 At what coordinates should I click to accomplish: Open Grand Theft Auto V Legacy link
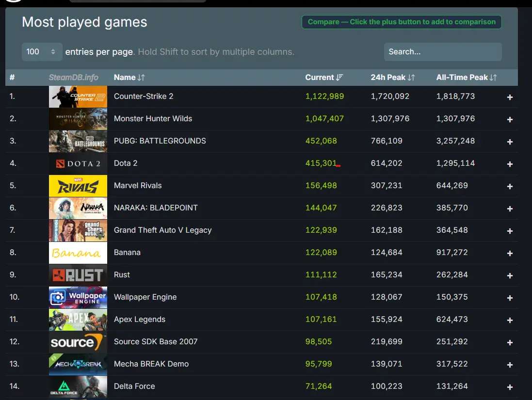coord(163,230)
